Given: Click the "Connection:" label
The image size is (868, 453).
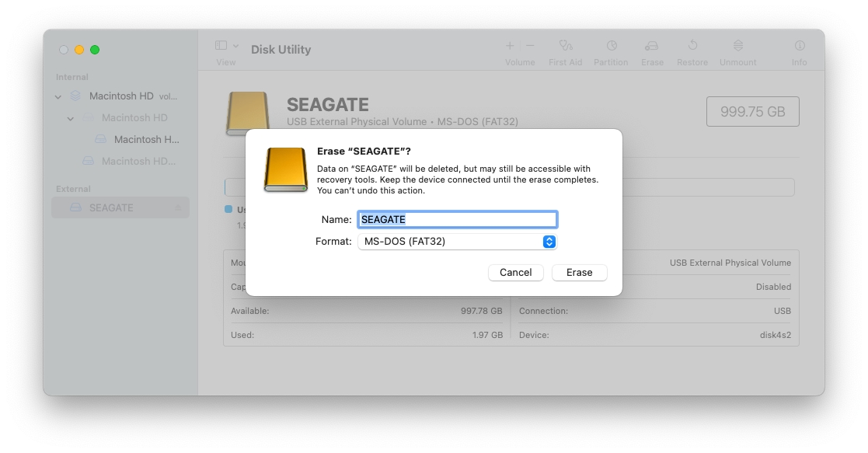Looking at the screenshot, I should click(x=544, y=312).
